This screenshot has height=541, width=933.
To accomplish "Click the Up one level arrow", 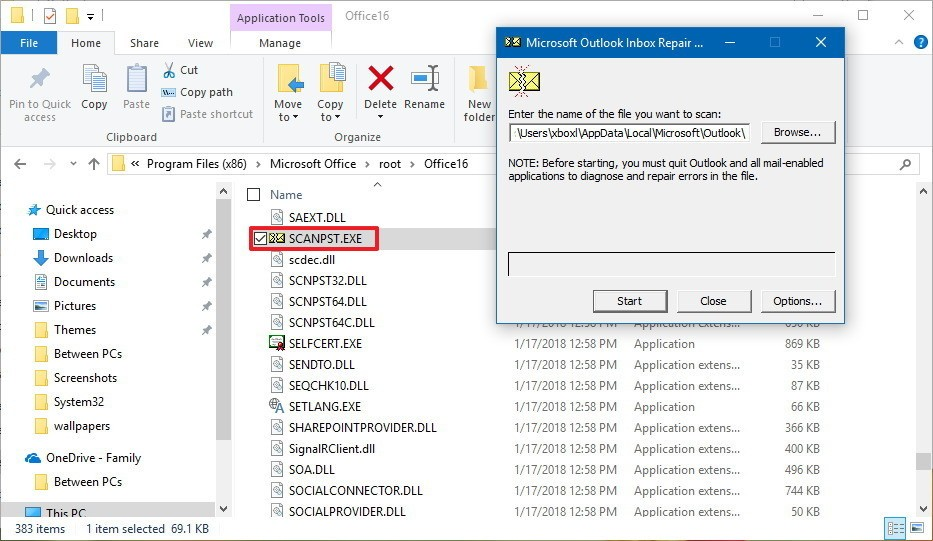I will (93, 164).
